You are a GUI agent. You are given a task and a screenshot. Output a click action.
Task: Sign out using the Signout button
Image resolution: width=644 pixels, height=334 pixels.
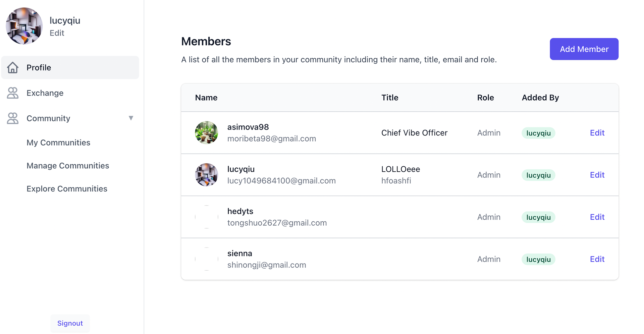point(70,323)
